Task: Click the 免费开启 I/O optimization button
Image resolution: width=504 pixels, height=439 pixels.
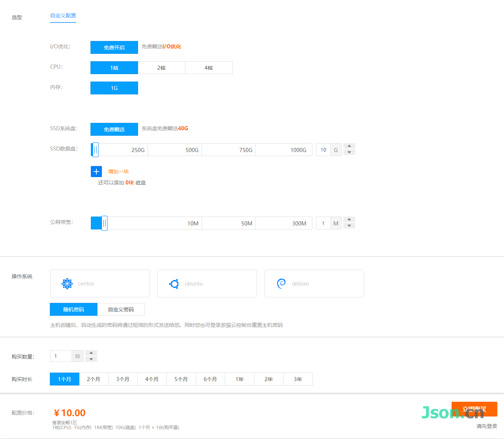Action: tap(114, 48)
